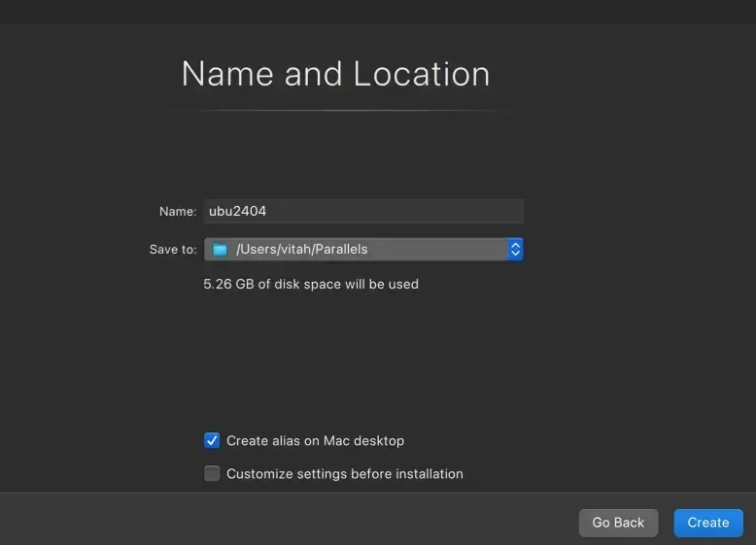Enable Customize settings before installation checkbox
This screenshot has height=545, width=756.
tap(212, 474)
